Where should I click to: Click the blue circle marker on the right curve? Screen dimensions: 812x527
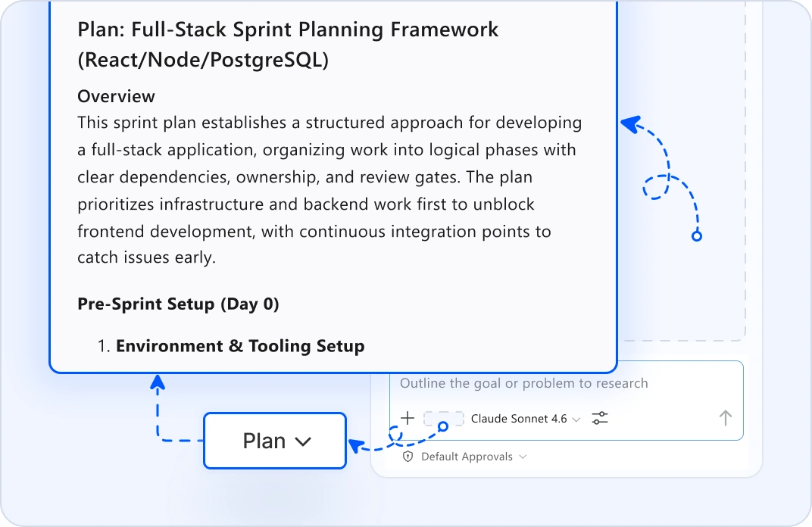tap(697, 236)
